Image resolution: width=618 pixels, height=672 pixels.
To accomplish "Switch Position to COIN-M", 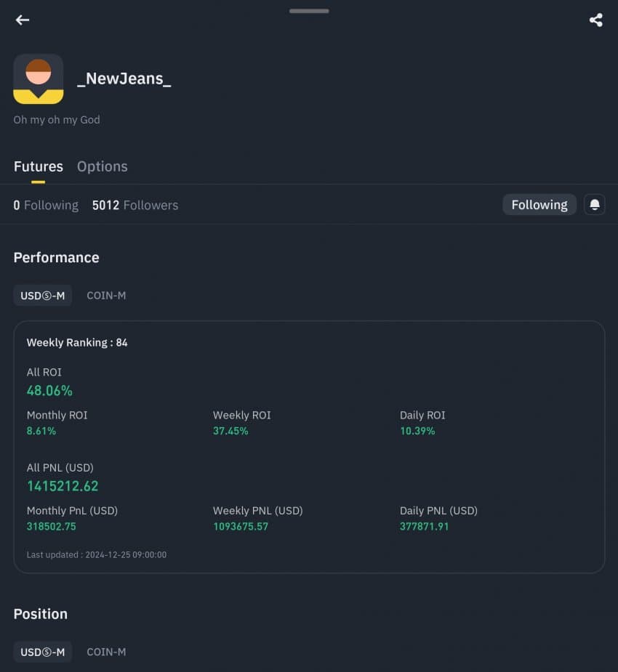I will 106,652.
